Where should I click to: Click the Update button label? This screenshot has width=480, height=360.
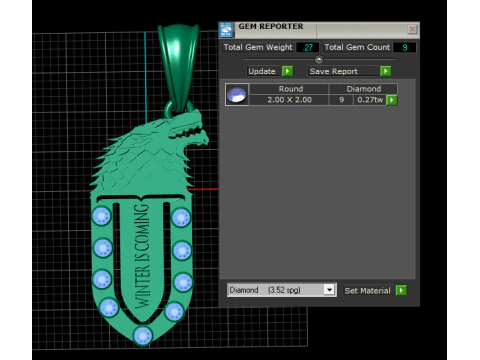pyautogui.click(x=262, y=71)
